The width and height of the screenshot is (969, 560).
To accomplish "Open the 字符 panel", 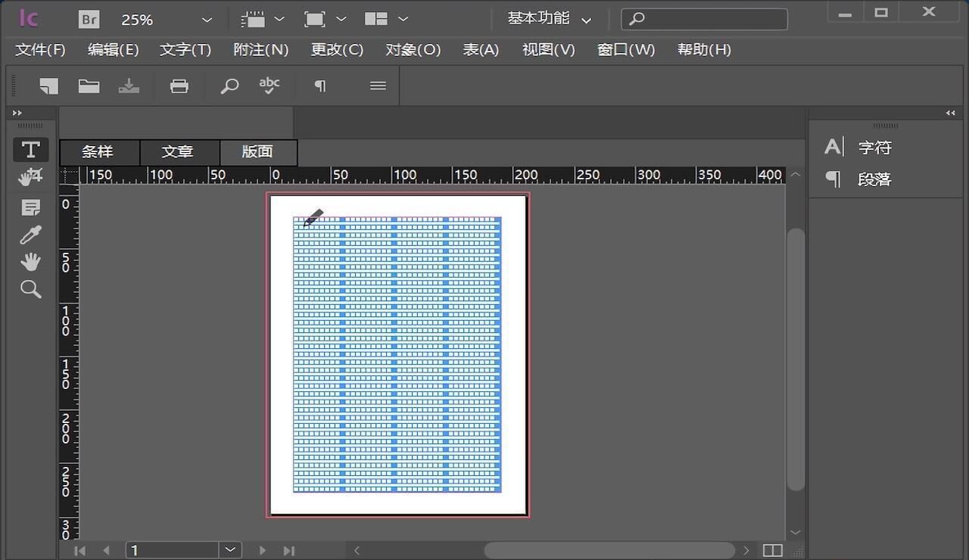I will 874,148.
